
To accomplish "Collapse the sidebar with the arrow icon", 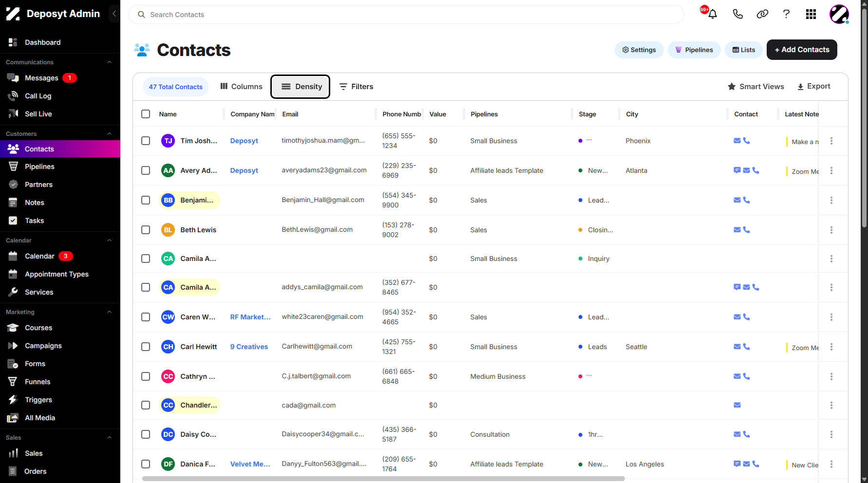I will [x=114, y=14].
